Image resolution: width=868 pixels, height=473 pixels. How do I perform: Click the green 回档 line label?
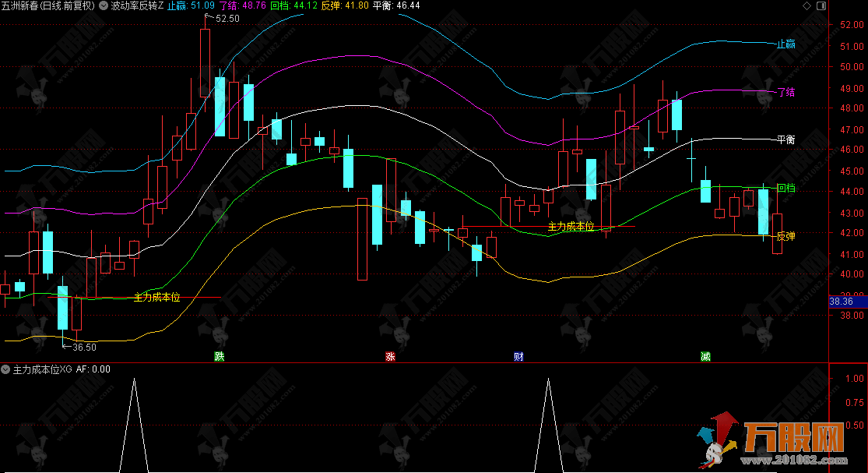click(x=785, y=188)
